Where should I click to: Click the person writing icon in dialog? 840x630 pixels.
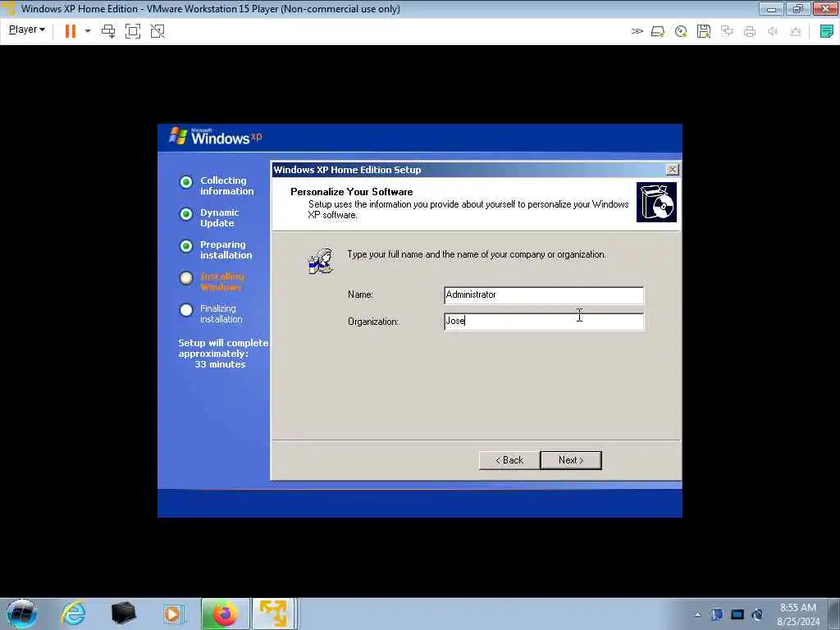321,261
